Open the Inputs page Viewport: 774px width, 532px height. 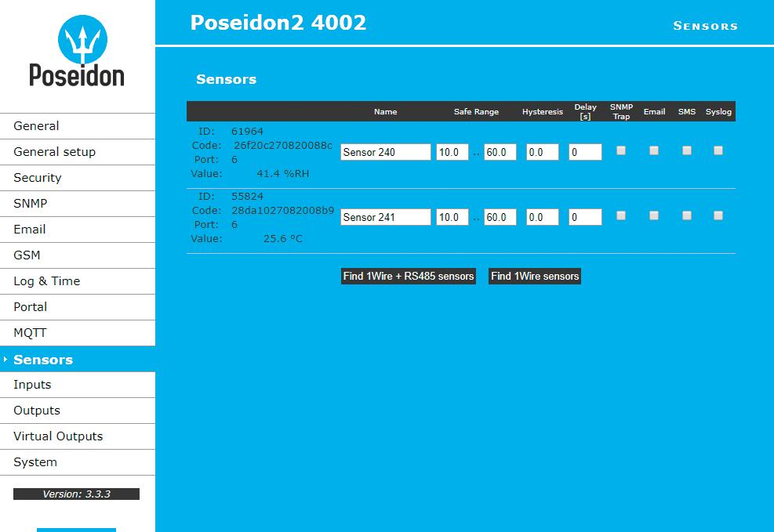click(x=78, y=385)
